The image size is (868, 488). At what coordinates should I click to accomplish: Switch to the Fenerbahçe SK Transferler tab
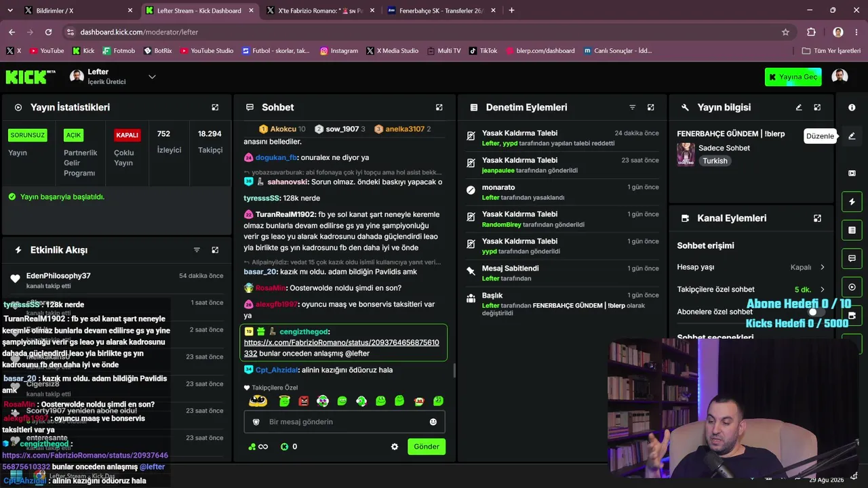(x=440, y=10)
